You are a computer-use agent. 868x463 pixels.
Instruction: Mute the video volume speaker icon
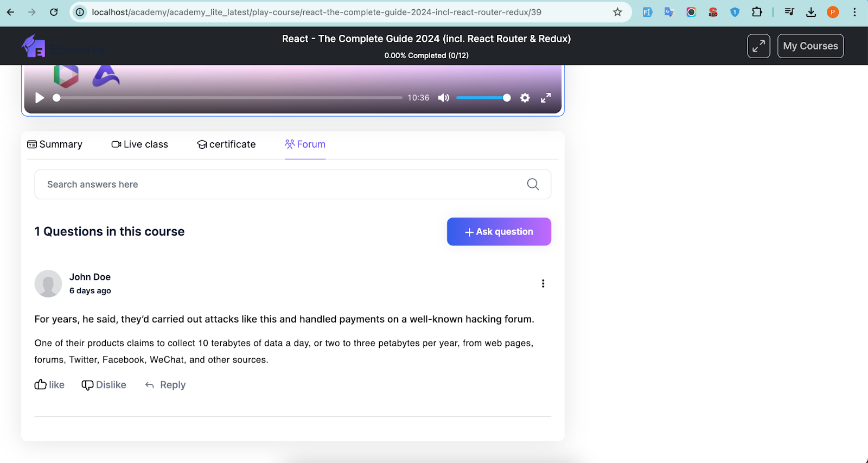point(444,98)
